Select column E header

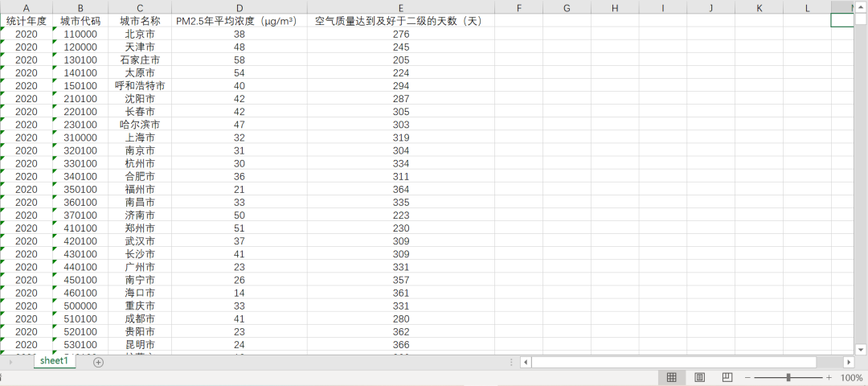401,8
